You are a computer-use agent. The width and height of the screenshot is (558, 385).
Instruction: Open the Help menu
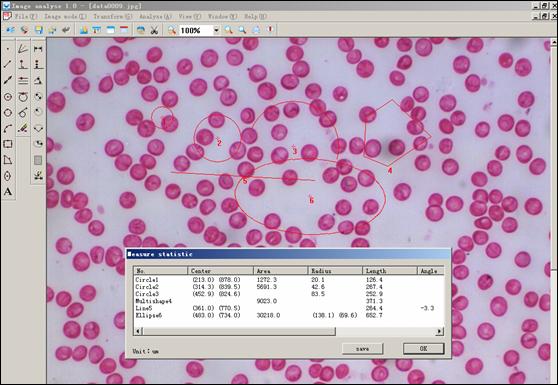pos(255,16)
